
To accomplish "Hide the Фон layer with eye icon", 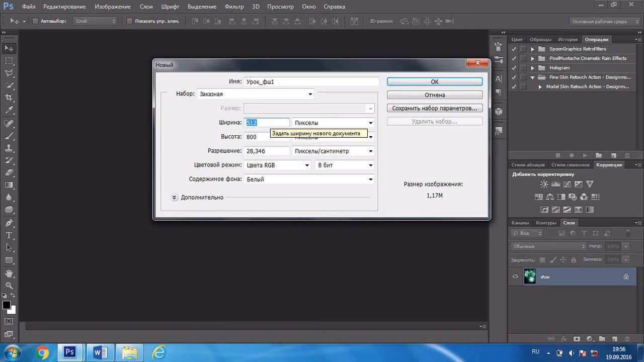I will tap(515, 277).
